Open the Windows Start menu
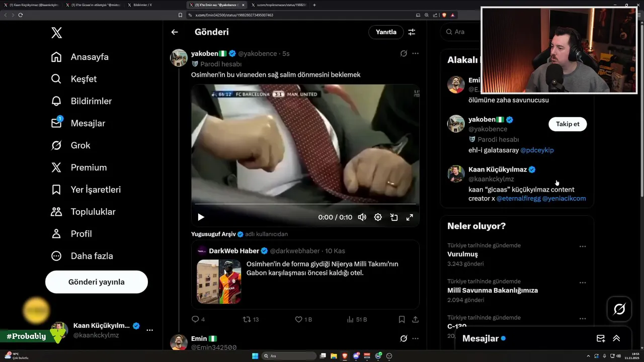 click(x=255, y=356)
